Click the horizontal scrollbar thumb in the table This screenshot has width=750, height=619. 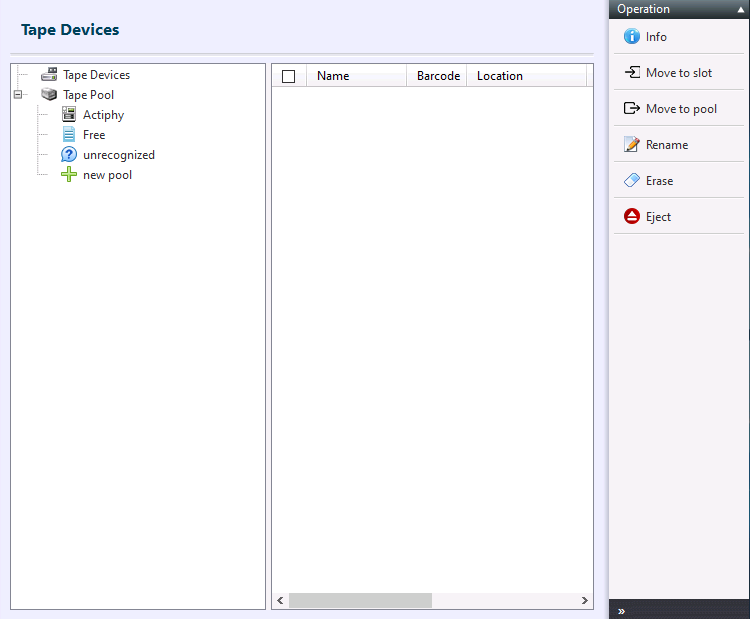pos(360,601)
